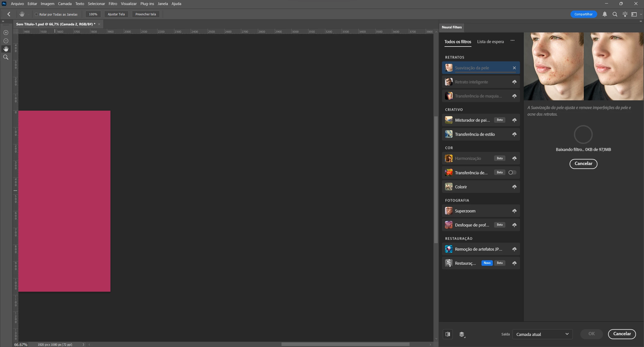The image size is (644, 347).
Task: Download the Superzoom filter via cloud icon
Action: tap(514, 211)
